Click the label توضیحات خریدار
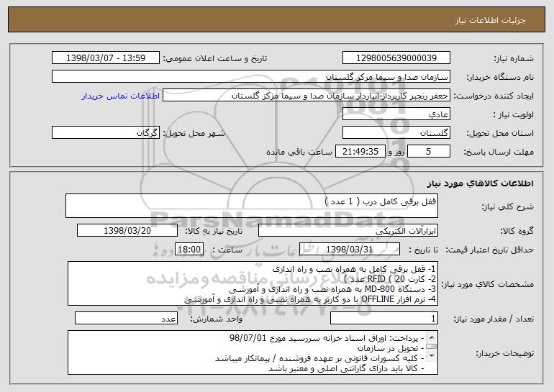The width and height of the screenshot is (554, 392). 504,353
